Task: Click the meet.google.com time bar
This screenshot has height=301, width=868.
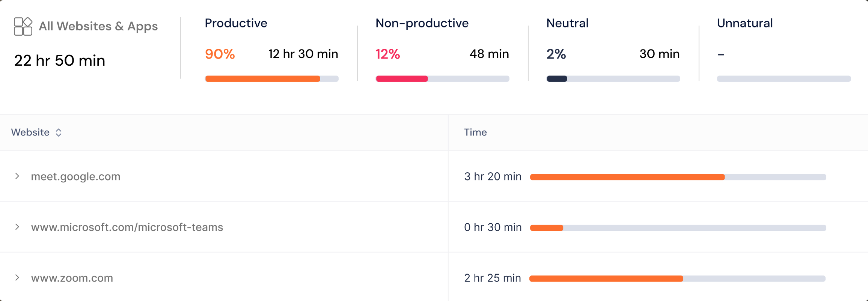Action: [678, 177]
